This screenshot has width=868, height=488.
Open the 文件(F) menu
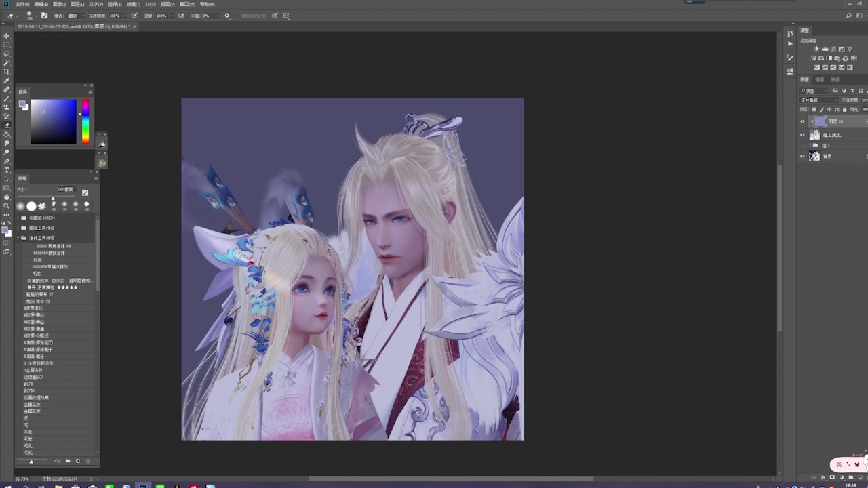click(x=22, y=4)
